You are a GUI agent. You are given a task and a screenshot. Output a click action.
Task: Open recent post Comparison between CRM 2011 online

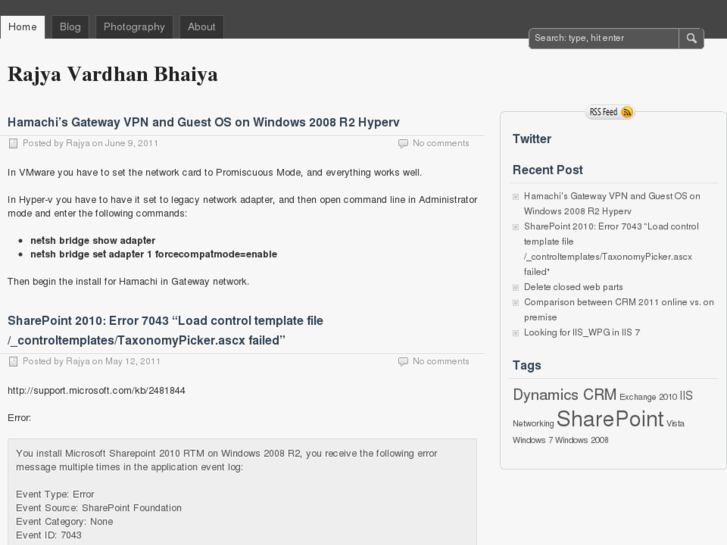(x=619, y=310)
